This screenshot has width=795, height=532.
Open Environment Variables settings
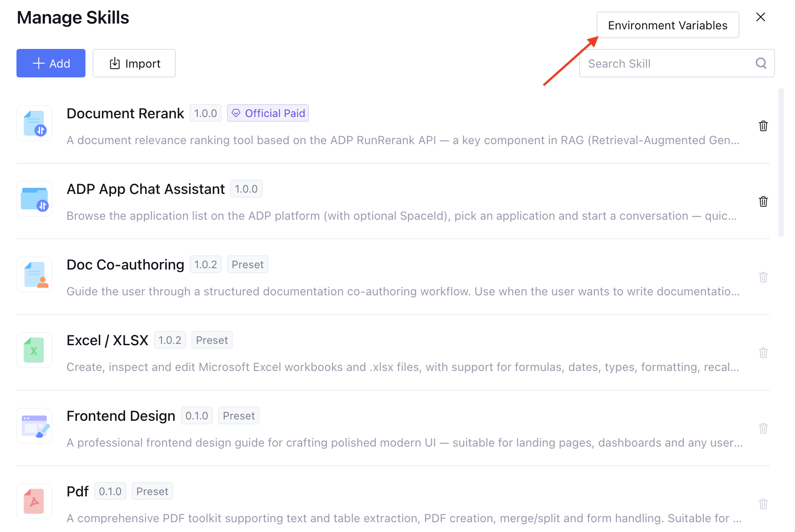[x=668, y=25]
